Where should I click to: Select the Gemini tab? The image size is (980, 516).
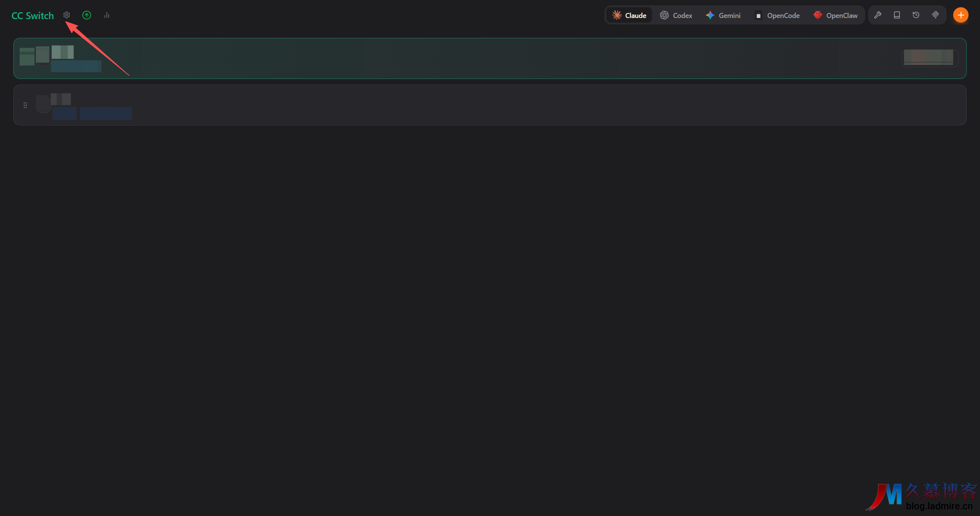coord(723,15)
